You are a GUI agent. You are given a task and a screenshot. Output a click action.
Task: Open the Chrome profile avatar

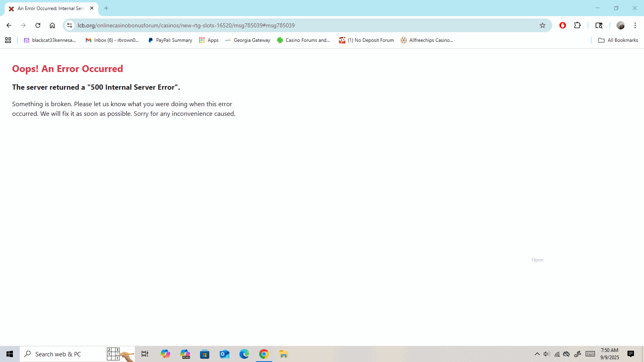click(x=620, y=25)
